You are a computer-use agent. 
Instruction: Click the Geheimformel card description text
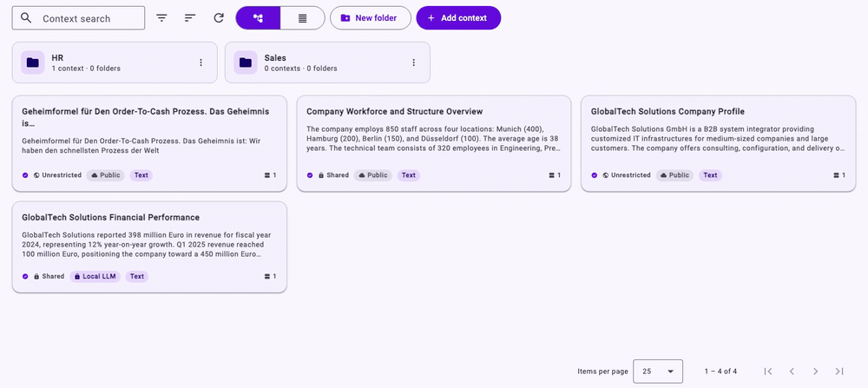141,146
